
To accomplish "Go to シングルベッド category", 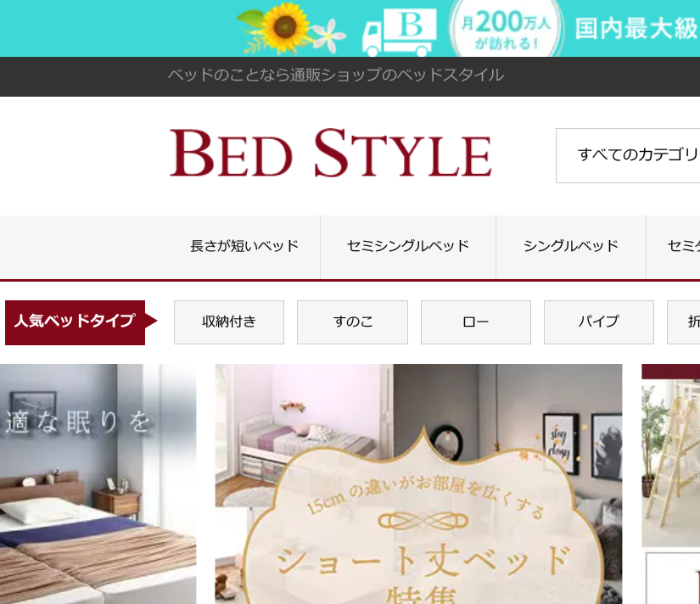I will click(x=571, y=246).
